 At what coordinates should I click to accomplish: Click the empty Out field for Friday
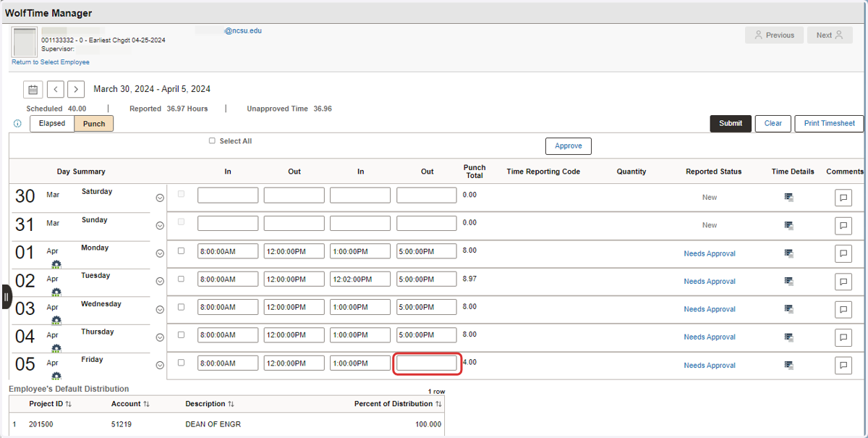tap(427, 363)
